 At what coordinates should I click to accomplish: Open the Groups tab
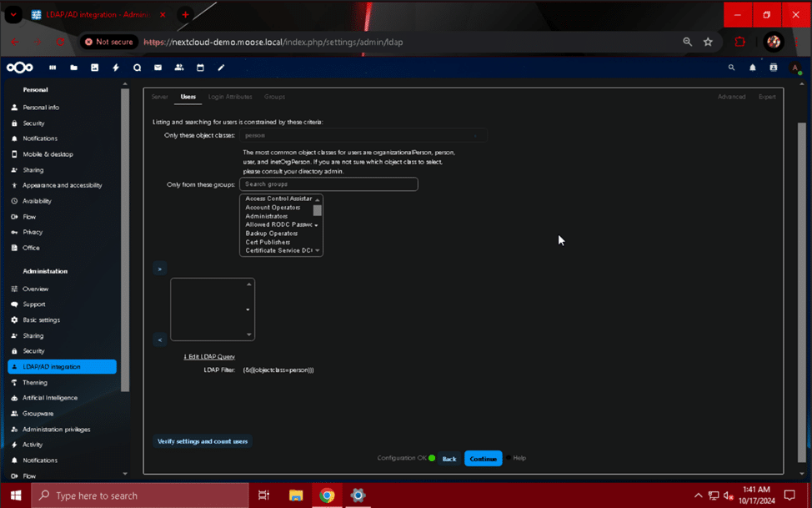[x=274, y=97]
